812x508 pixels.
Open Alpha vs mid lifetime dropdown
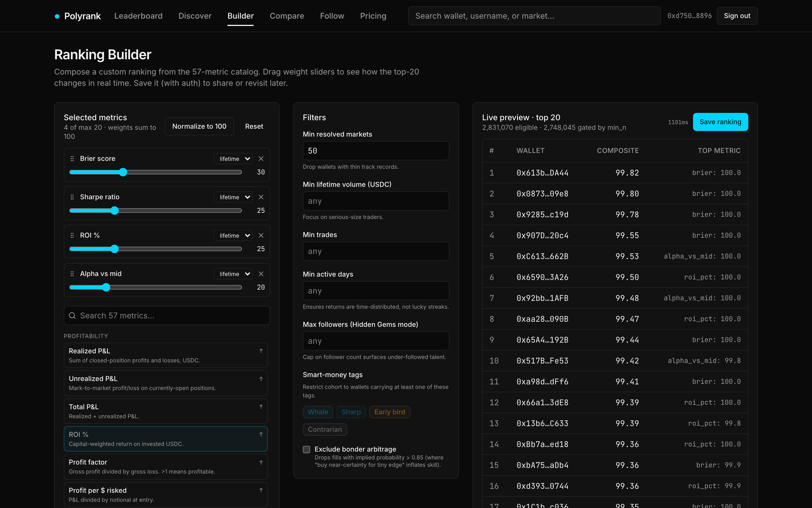[x=233, y=274]
